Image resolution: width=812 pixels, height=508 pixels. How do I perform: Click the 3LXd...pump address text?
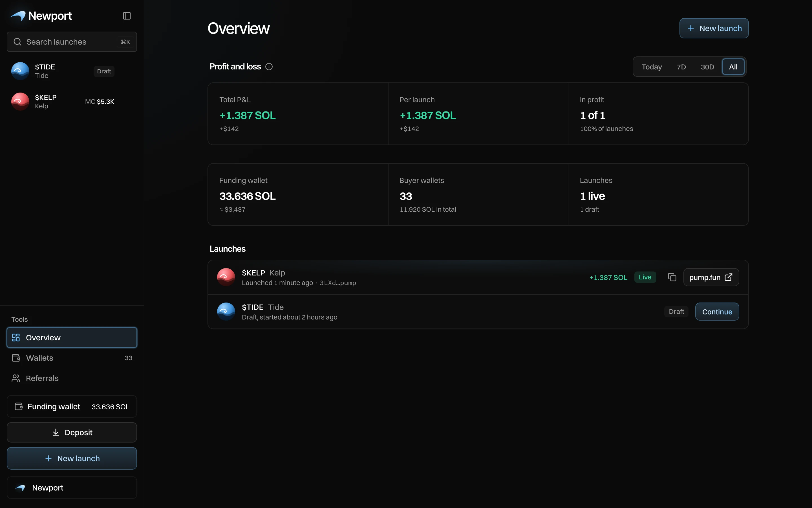pyautogui.click(x=338, y=283)
